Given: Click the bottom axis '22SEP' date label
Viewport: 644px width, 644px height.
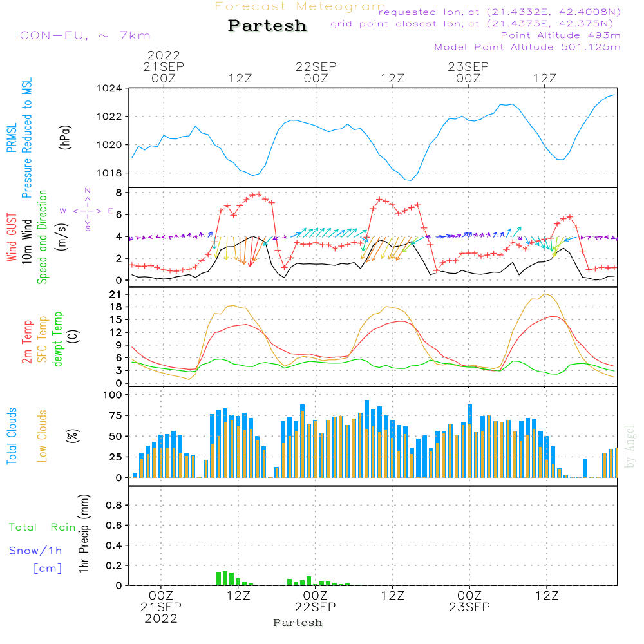Looking at the screenshot, I should [x=315, y=607].
